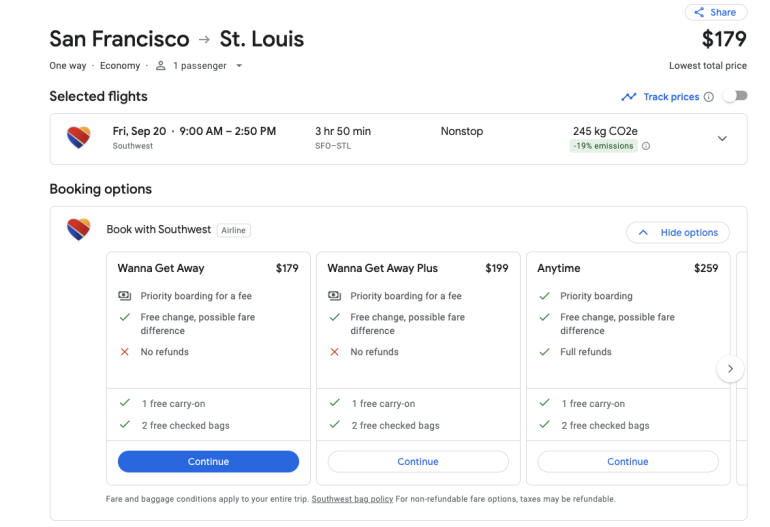The height and width of the screenshot is (527, 770).
Task: Continue with Wanna Get Away fare
Action: (x=208, y=462)
